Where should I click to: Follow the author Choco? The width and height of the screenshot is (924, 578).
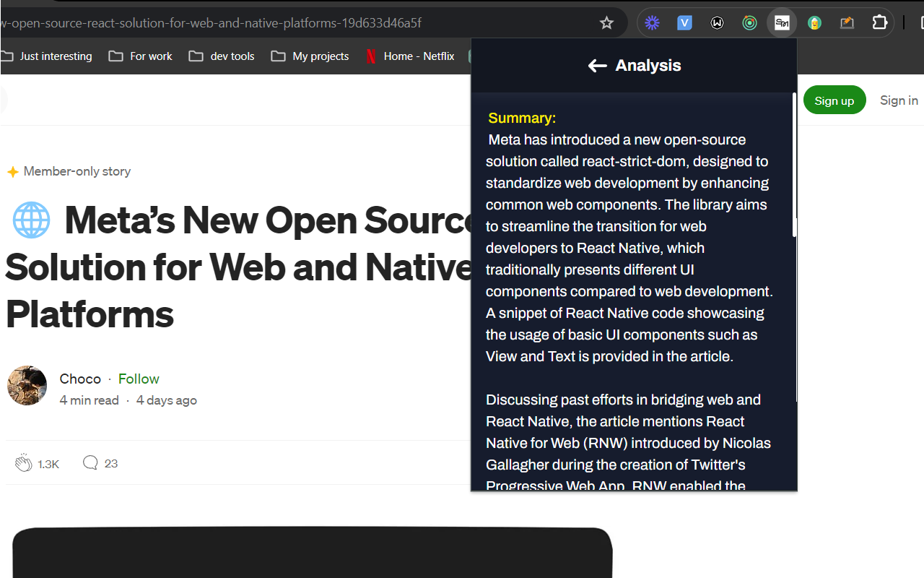pyautogui.click(x=139, y=379)
